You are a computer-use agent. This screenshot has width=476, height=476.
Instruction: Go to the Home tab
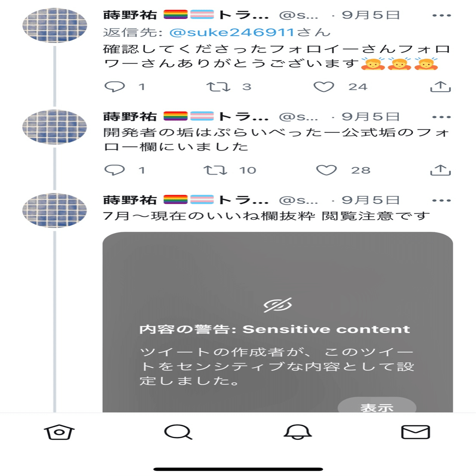click(x=59, y=432)
